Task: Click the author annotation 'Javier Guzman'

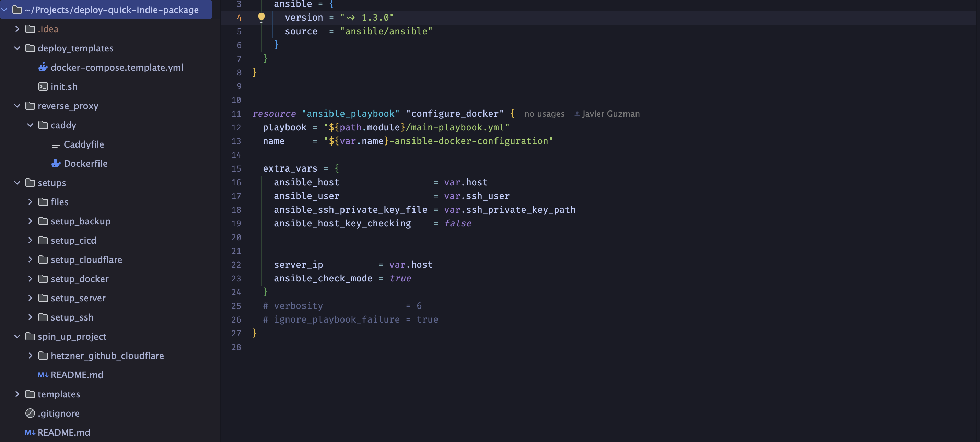Action: tap(610, 114)
